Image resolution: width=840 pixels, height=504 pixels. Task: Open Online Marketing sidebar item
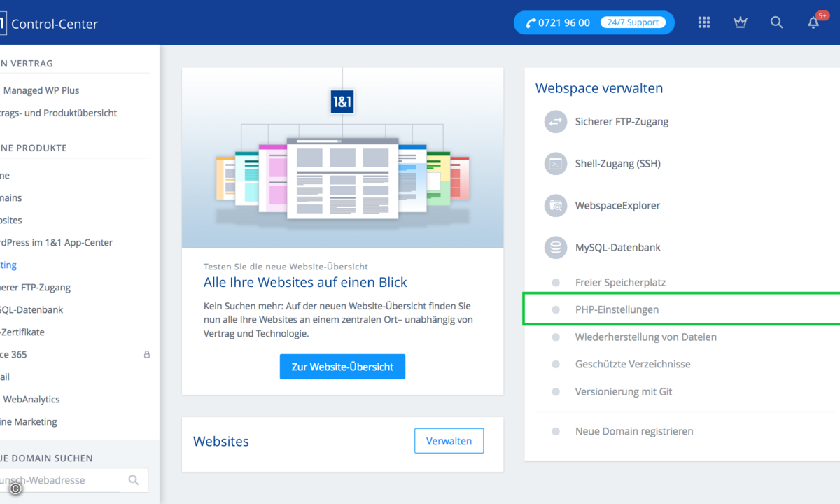coord(29,422)
